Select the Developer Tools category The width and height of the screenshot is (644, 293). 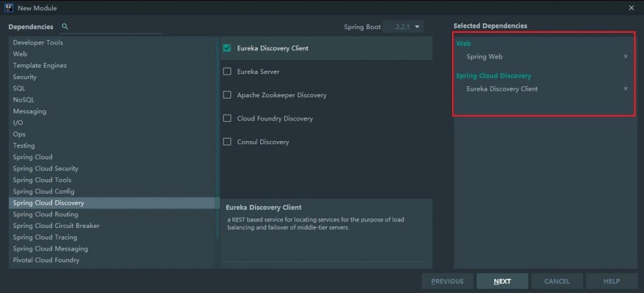click(x=38, y=43)
